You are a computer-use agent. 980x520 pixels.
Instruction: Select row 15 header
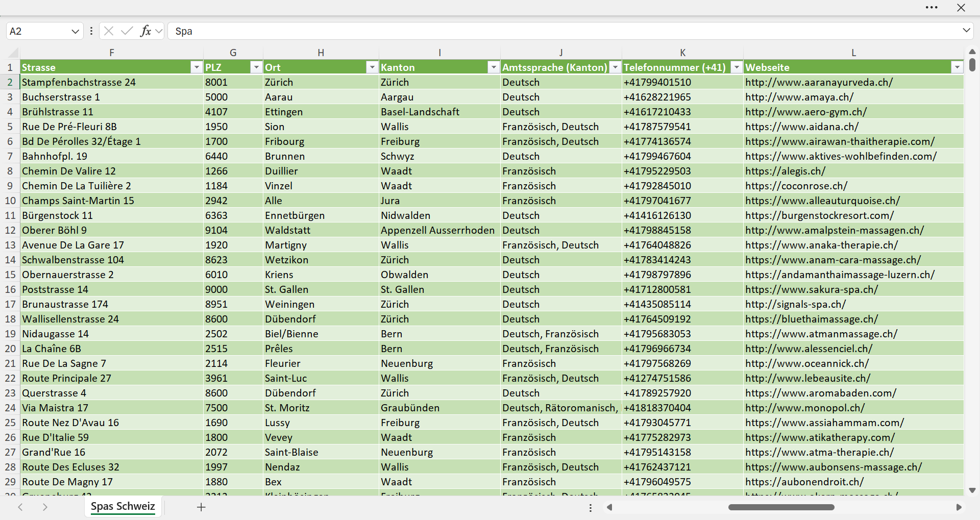[10, 275]
